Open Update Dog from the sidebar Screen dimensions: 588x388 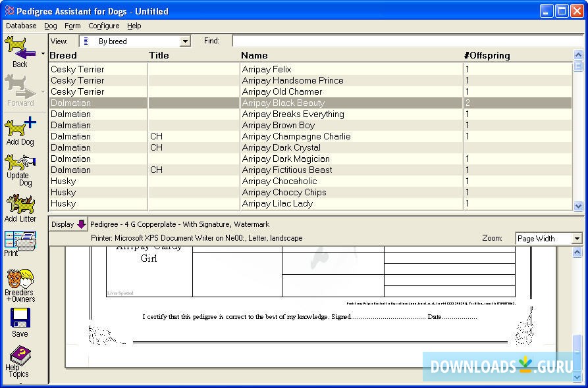click(x=20, y=168)
